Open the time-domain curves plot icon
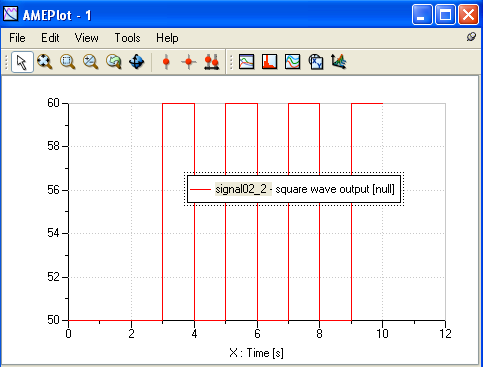The width and height of the screenshot is (483, 367). [x=247, y=62]
